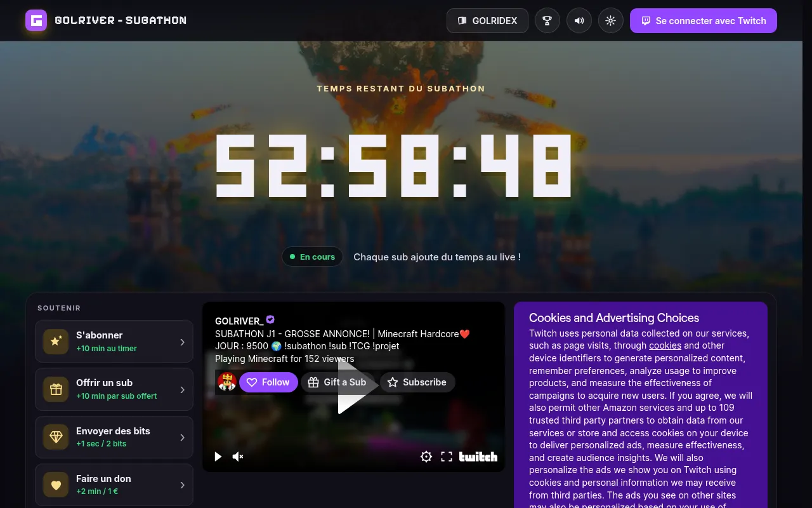This screenshot has width=812, height=508.
Task: Click the GOLRIVER - SUBATHON title text
Action: pyautogui.click(x=121, y=20)
